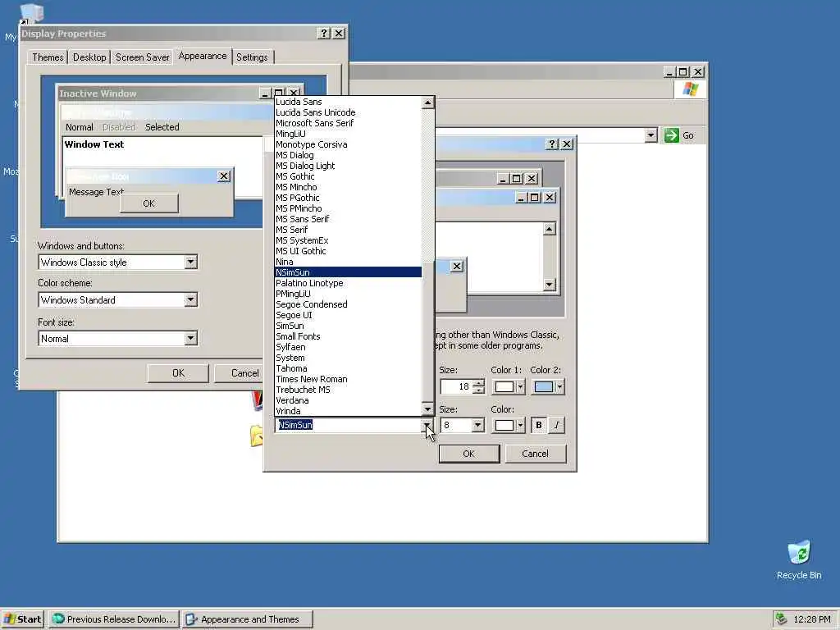Select Palatino Linotype font
This screenshot has width=840, height=630.
(348, 283)
